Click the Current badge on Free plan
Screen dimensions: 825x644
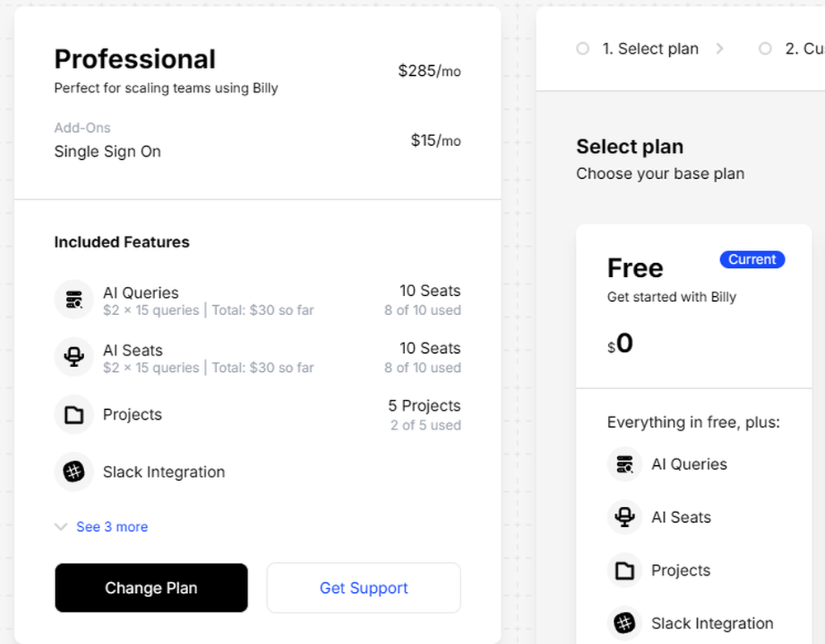[x=752, y=260]
